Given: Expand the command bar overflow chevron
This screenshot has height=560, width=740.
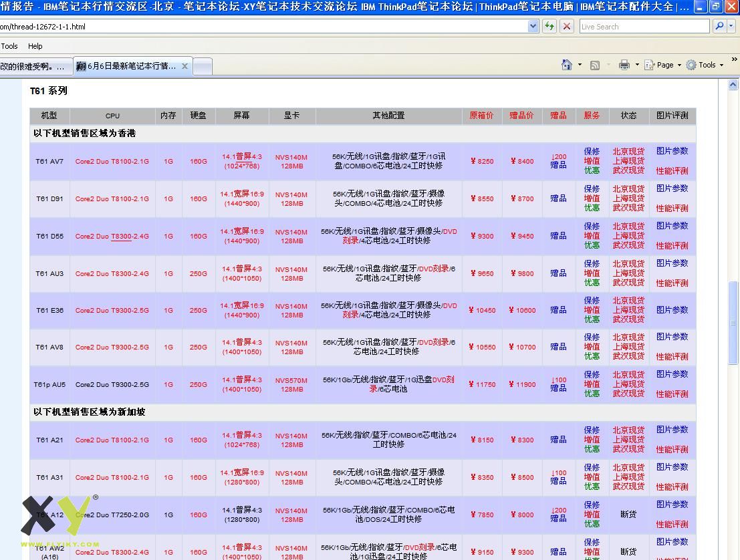Looking at the screenshot, I should (x=735, y=59).
